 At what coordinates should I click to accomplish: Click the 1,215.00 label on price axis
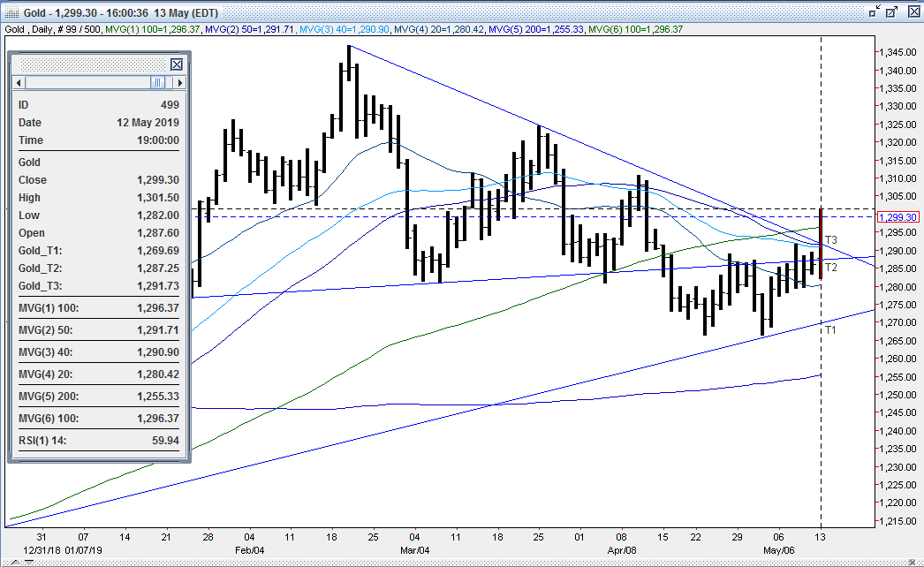[898, 521]
